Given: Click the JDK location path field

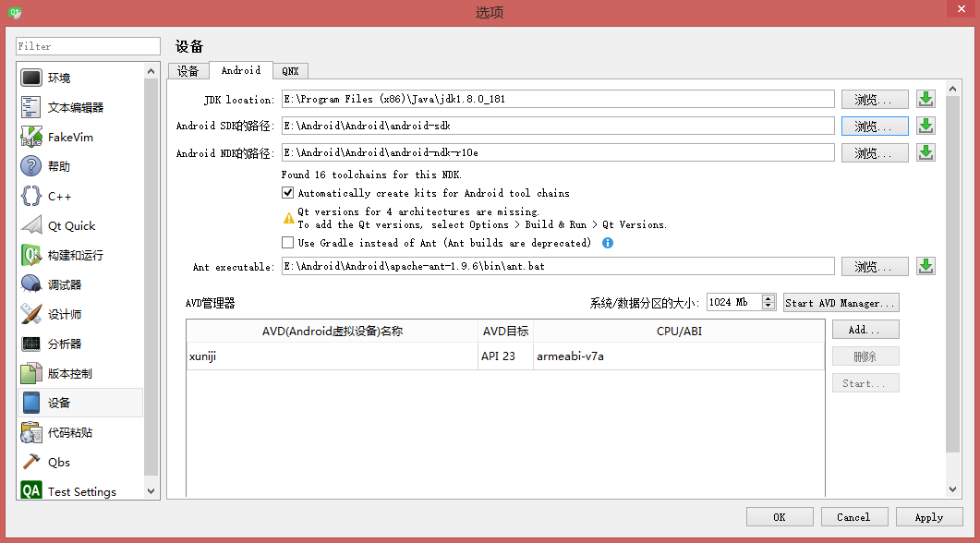Looking at the screenshot, I should (558, 100).
